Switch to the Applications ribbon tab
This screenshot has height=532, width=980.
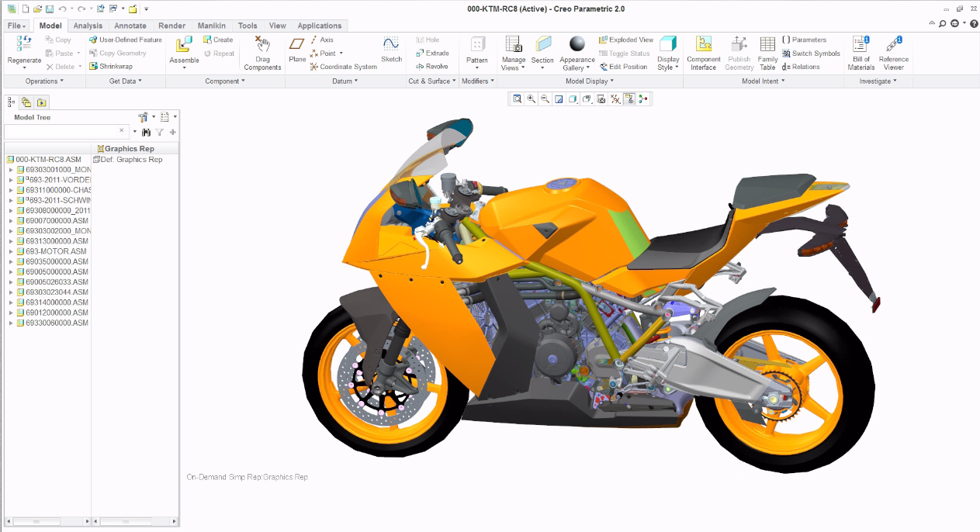pos(320,26)
